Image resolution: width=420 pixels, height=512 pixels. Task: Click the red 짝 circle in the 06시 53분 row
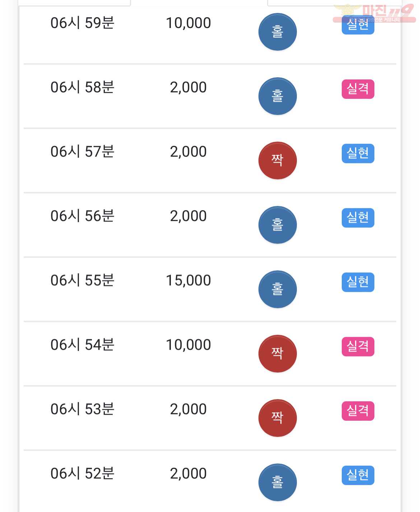tap(277, 418)
